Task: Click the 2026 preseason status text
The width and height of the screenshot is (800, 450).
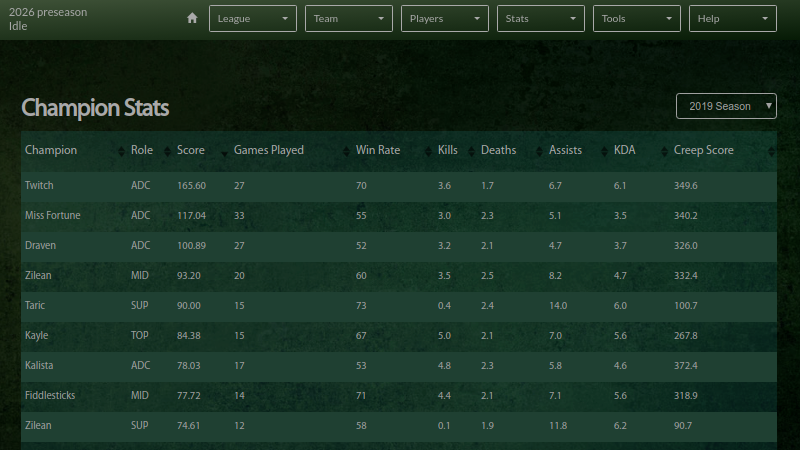Action: [48, 12]
